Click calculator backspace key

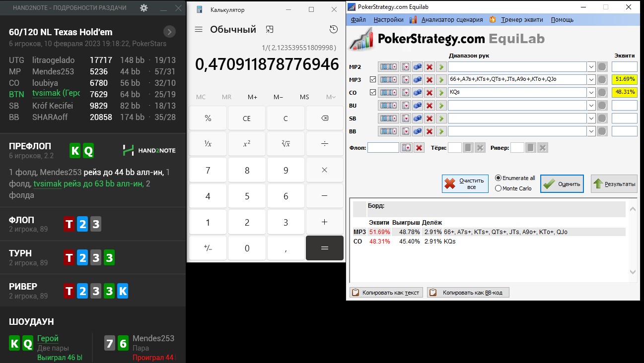coord(324,119)
